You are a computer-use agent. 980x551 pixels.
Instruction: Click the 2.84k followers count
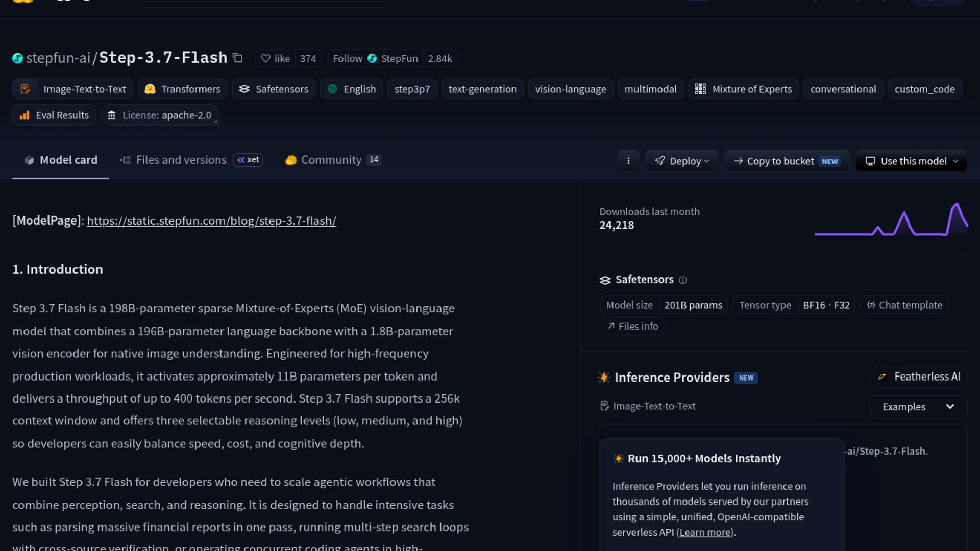(440, 58)
